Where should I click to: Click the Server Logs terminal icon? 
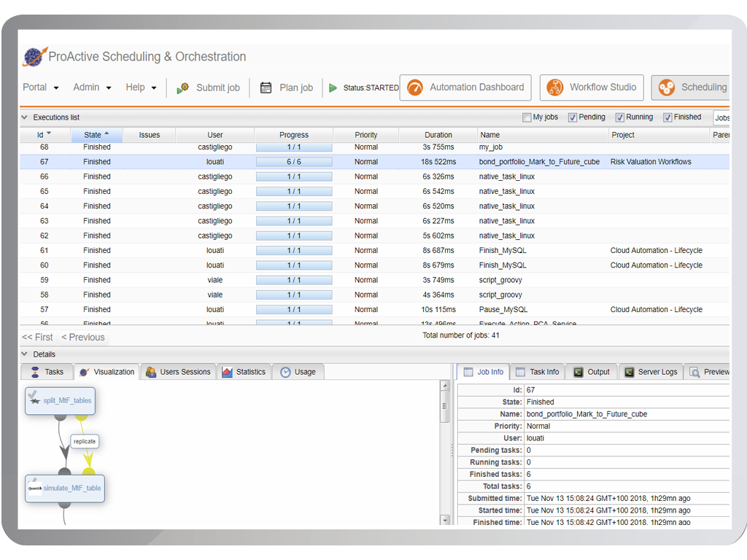point(630,372)
